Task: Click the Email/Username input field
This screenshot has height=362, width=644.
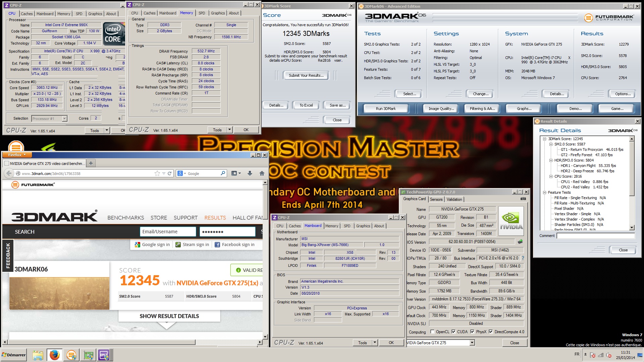Action: (168, 232)
